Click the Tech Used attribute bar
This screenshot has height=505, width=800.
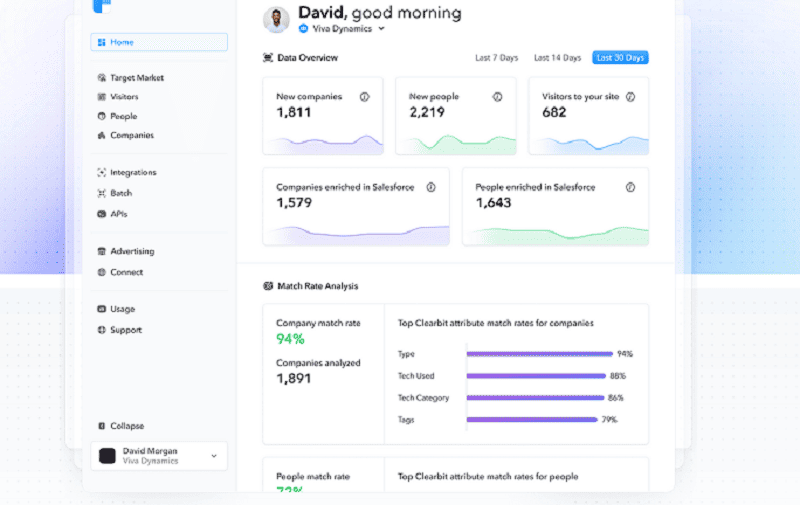pos(536,376)
